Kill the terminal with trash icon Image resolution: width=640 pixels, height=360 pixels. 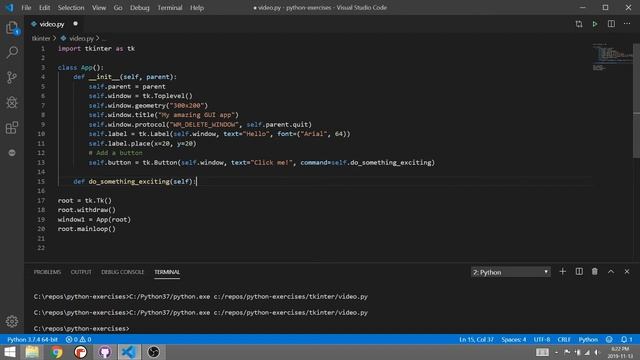[x=595, y=272]
